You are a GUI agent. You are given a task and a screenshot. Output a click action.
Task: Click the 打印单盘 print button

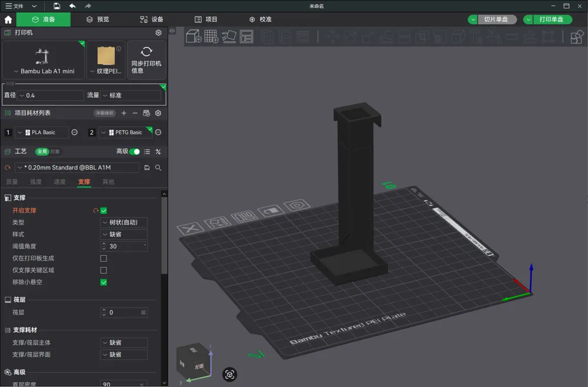click(x=552, y=19)
